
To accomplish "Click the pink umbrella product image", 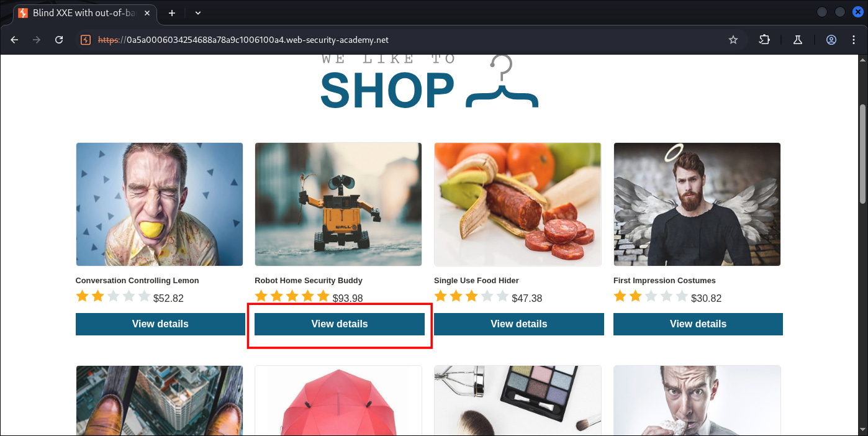I will pos(338,401).
